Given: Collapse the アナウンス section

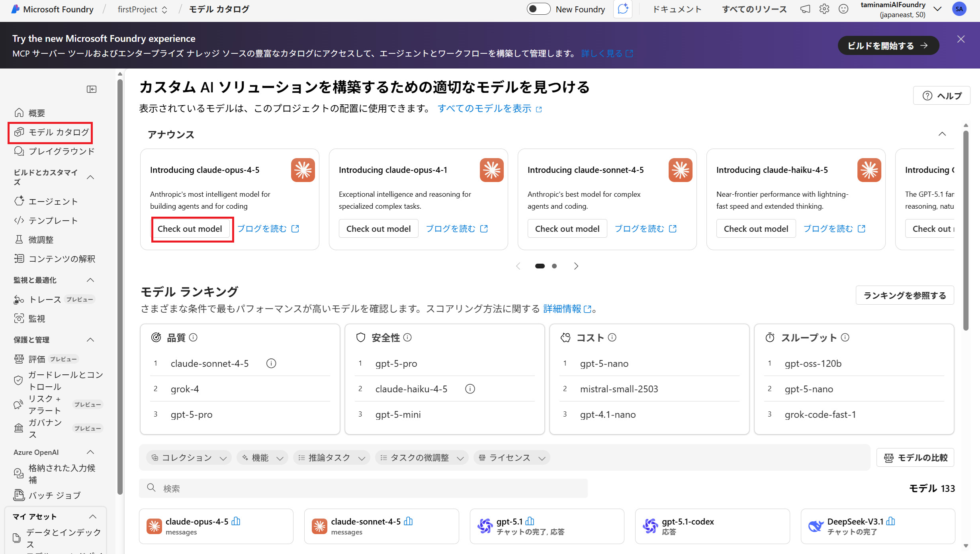Looking at the screenshot, I should click(x=942, y=134).
